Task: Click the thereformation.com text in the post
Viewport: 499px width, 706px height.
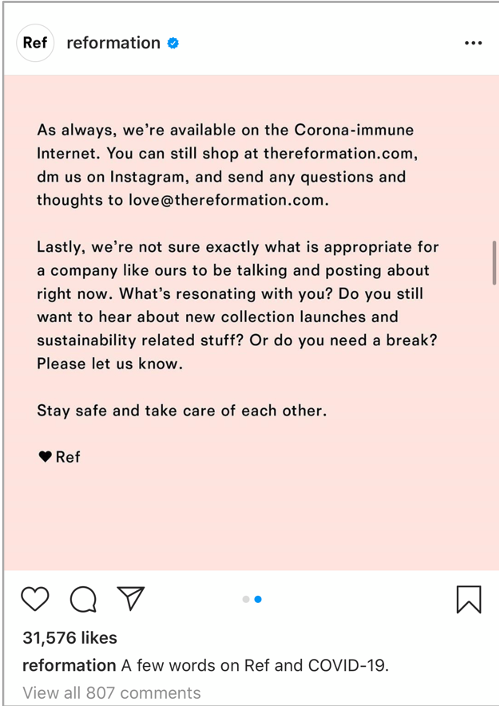Action: pyautogui.click(x=340, y=154)
